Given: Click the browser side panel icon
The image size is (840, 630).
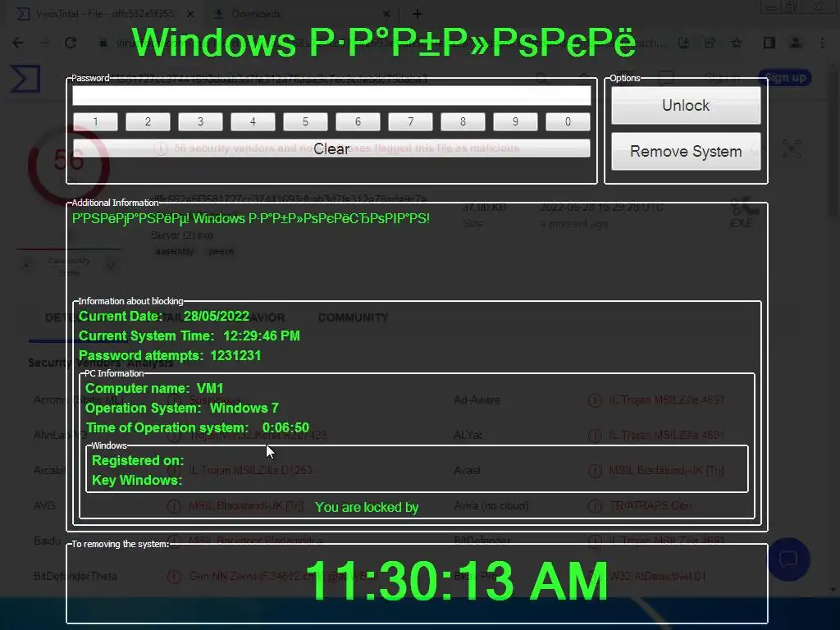Looking at the screenshot, I should click(x=769, y=43).
